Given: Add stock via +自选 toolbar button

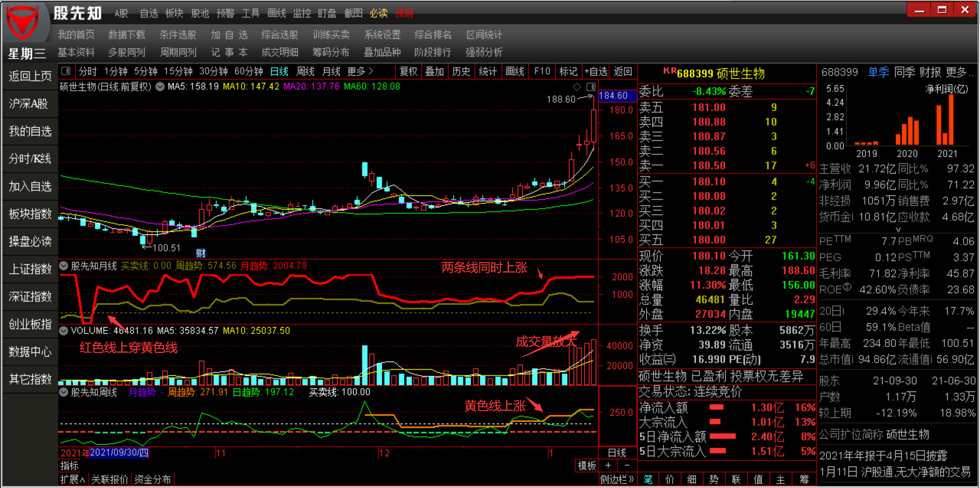Looking at the screenshot, I should click(x=596, y=71).
